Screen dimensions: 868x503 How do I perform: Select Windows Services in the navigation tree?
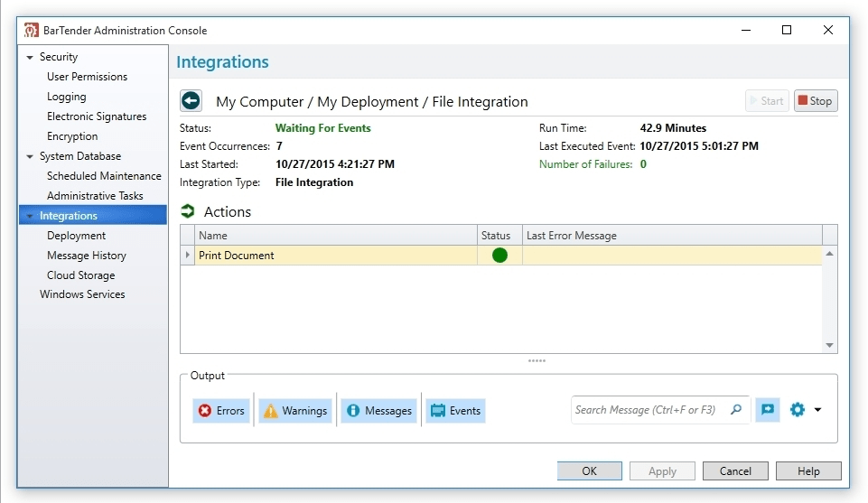[x=82, y=294]
